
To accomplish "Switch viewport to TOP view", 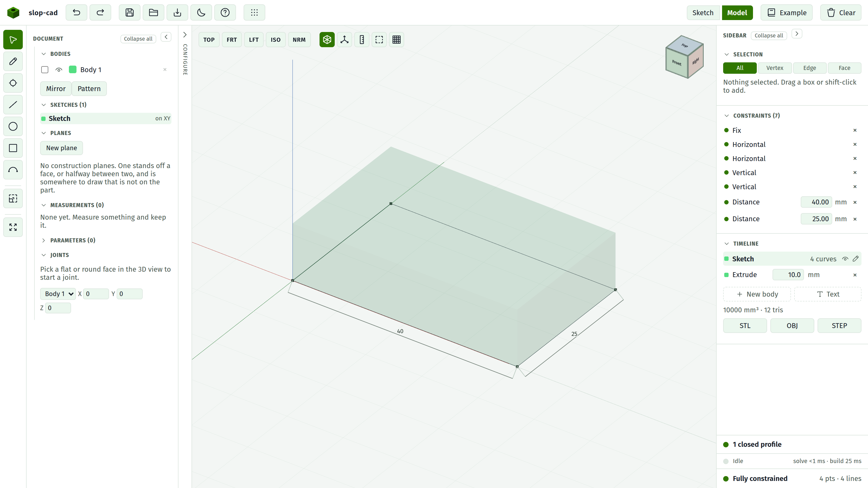I will point(209,40).
